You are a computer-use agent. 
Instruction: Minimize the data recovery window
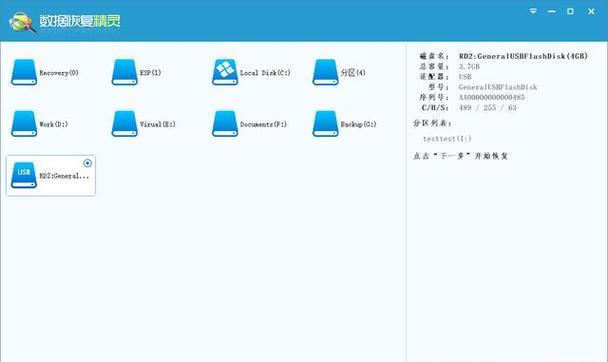pyautogui.click(x=552, y=12)
